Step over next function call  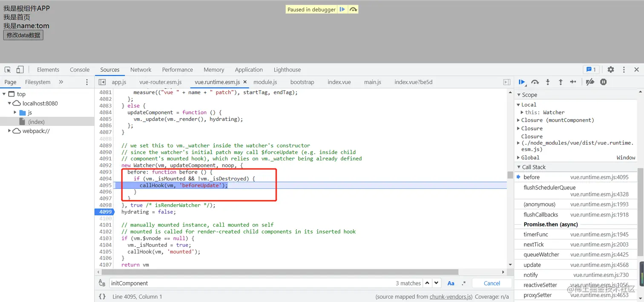[x=535, y=82]
